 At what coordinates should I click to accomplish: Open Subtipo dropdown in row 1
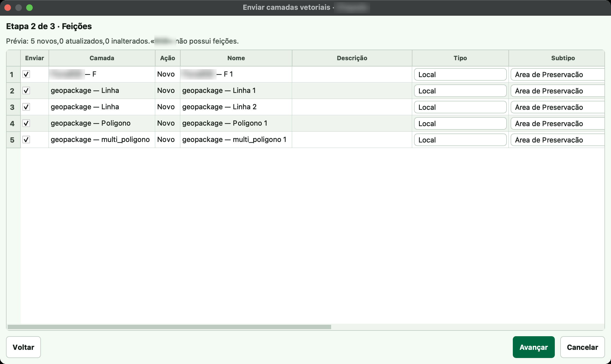click(x=558, y=74)
